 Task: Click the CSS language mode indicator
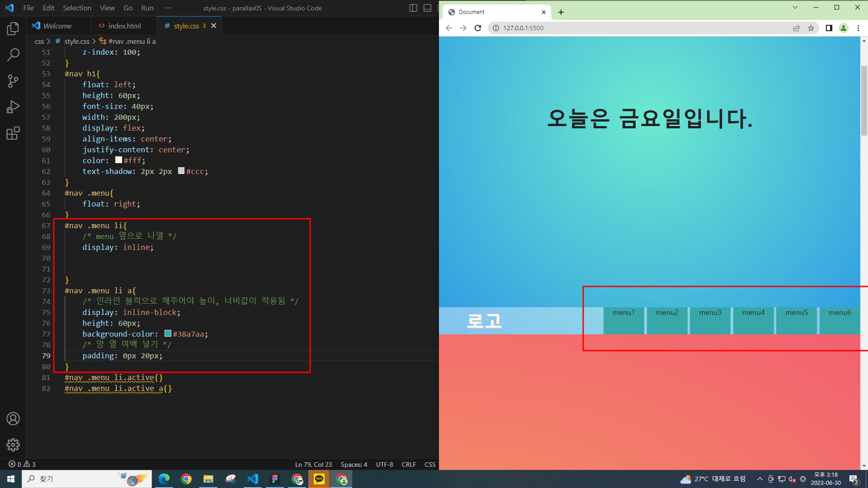(430, 465)
